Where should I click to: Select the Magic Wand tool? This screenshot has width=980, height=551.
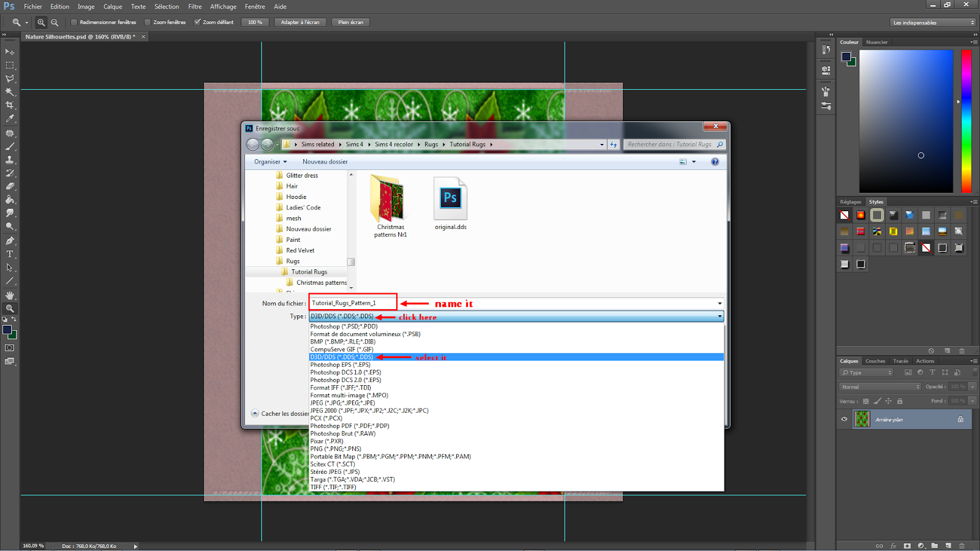point(10,92)
